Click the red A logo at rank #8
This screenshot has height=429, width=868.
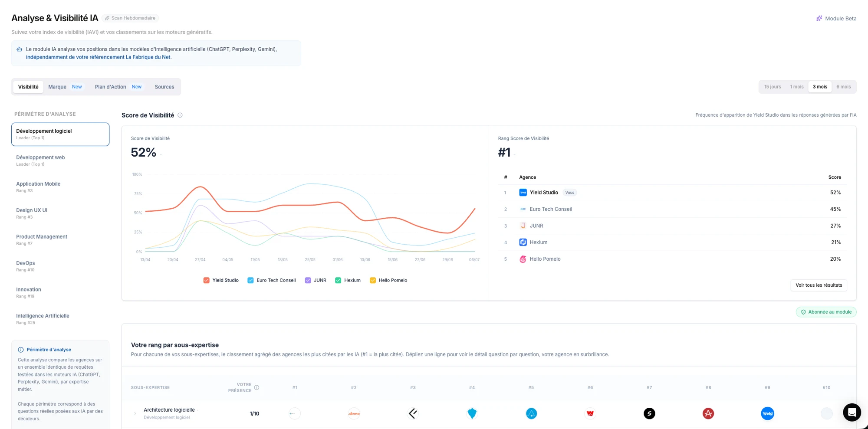tap(708, 413)
